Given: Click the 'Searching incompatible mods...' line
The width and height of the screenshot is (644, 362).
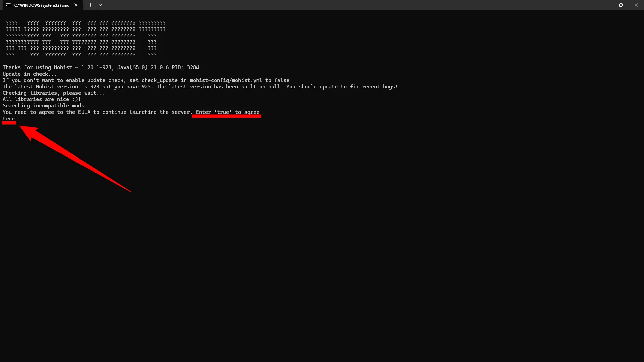Looking at the screenshot, I should tap(48, 106).
